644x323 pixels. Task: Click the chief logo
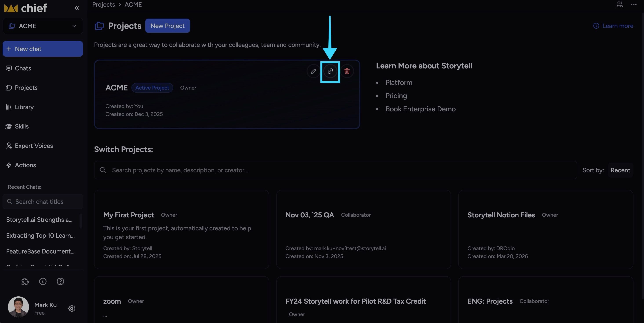point(25,8)
